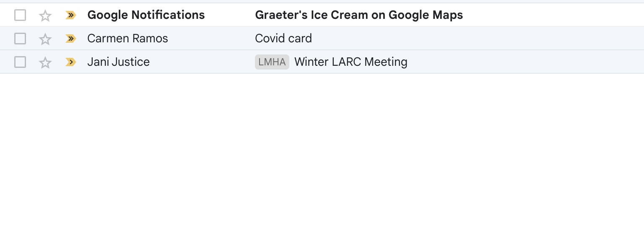The image size is (644, 243).
Task: Open the Winter LARC Meeting subject
Action: pos(351,62)
